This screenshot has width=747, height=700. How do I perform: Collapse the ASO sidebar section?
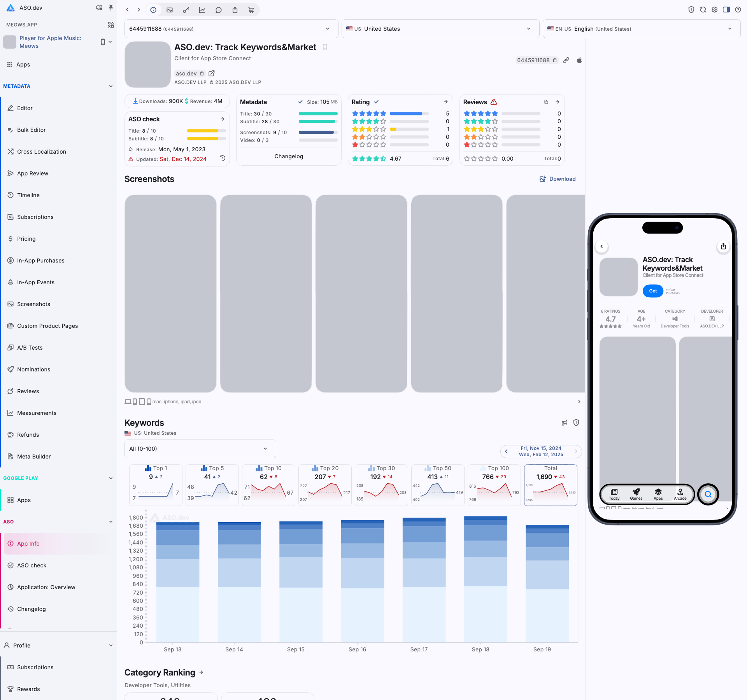coord(111,522)
